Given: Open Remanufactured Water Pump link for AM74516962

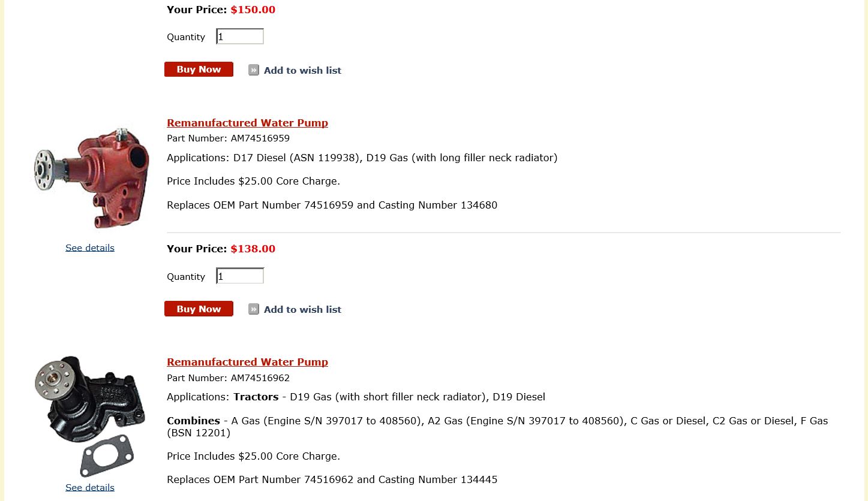Looking at the screenshot, I should pyautogui.click(x=247, y=362).
